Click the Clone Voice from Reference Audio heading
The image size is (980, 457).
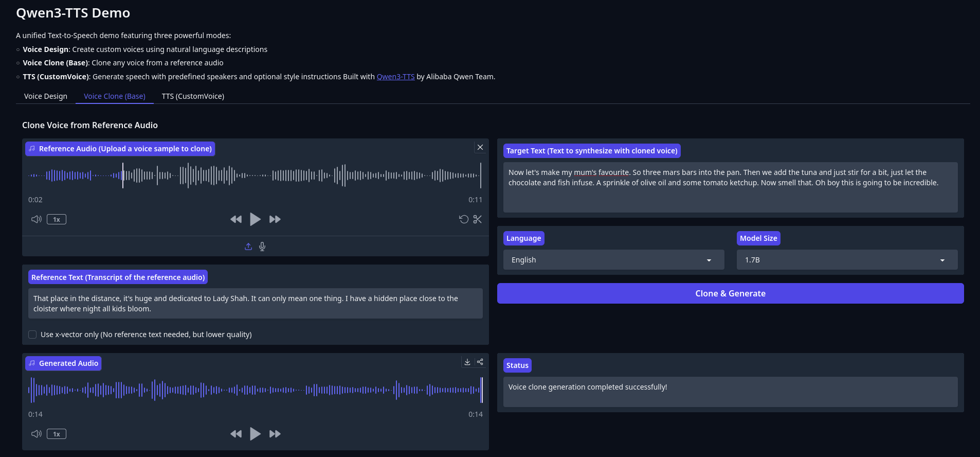(x=90, y=125)
